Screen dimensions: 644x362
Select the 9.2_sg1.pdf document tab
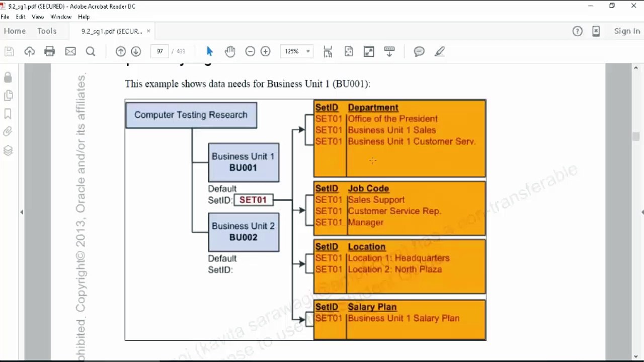pos(112,31)
